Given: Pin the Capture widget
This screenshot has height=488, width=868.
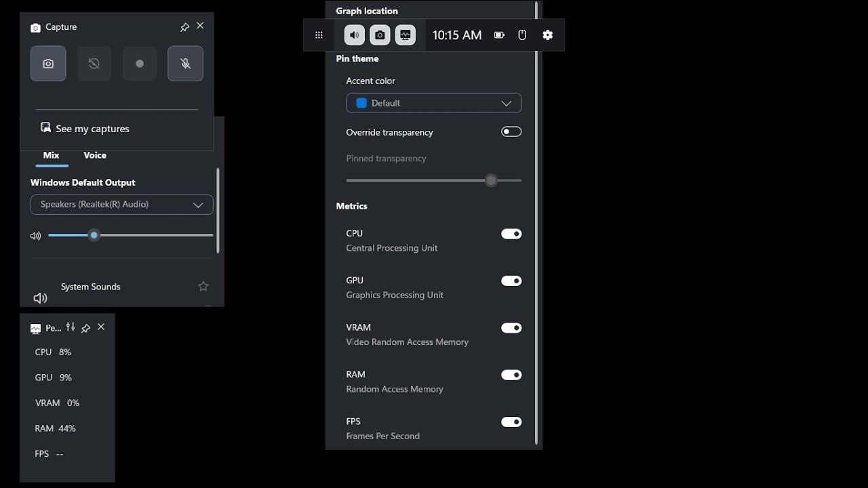Looking at the screenshot, I should tap(184, 27).
